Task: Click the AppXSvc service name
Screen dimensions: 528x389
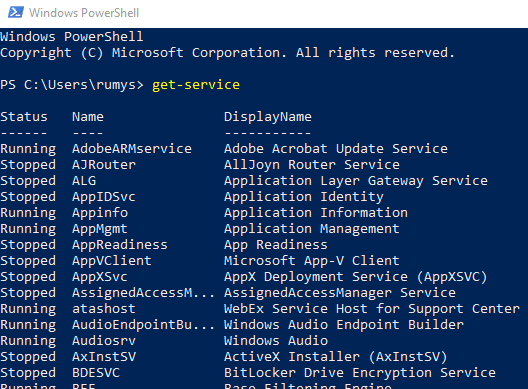Action: tap(100, 277)
